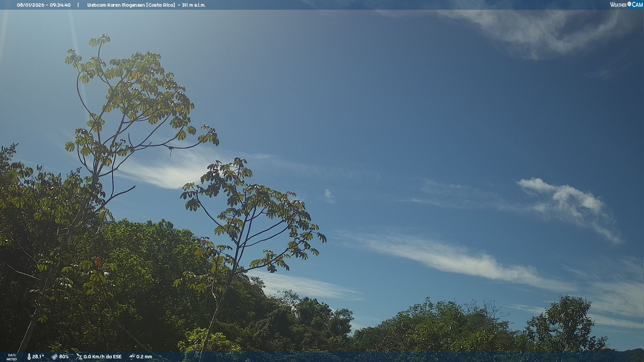Viewport: 644px width, 362px height.
Task: Click the thermometer temperature icon
Action: coord(29,357)
